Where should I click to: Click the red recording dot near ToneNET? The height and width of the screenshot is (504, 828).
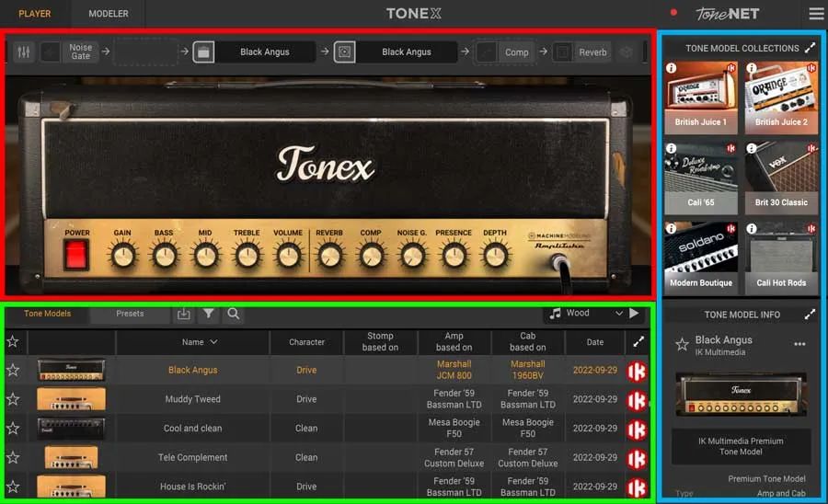point(673,12)
